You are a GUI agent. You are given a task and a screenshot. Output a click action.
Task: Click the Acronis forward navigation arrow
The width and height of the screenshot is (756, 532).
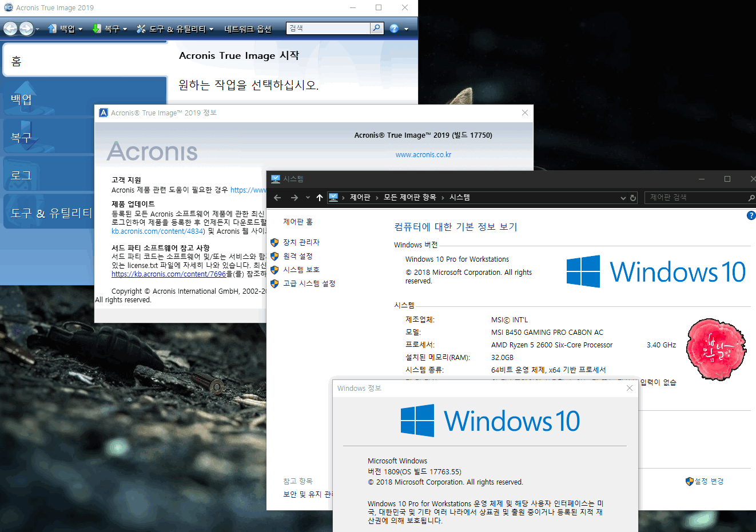coord(26,29)
